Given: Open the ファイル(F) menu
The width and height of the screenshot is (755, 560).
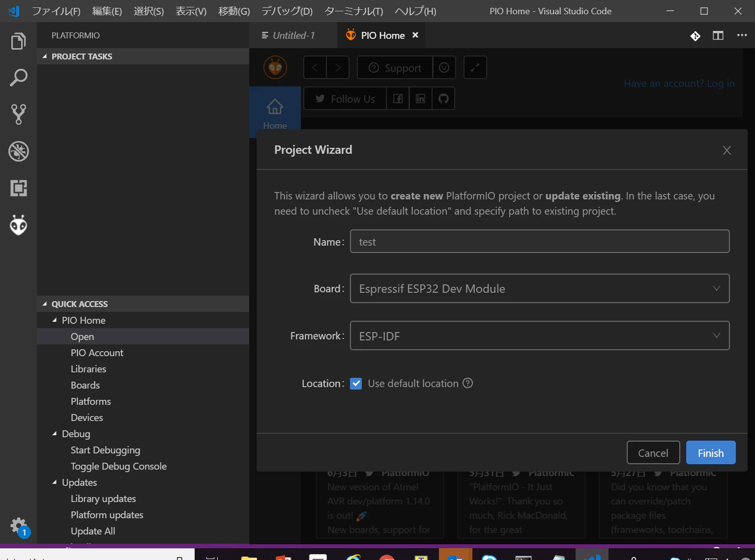Looking at the screenshot, I should pos(56,11).
